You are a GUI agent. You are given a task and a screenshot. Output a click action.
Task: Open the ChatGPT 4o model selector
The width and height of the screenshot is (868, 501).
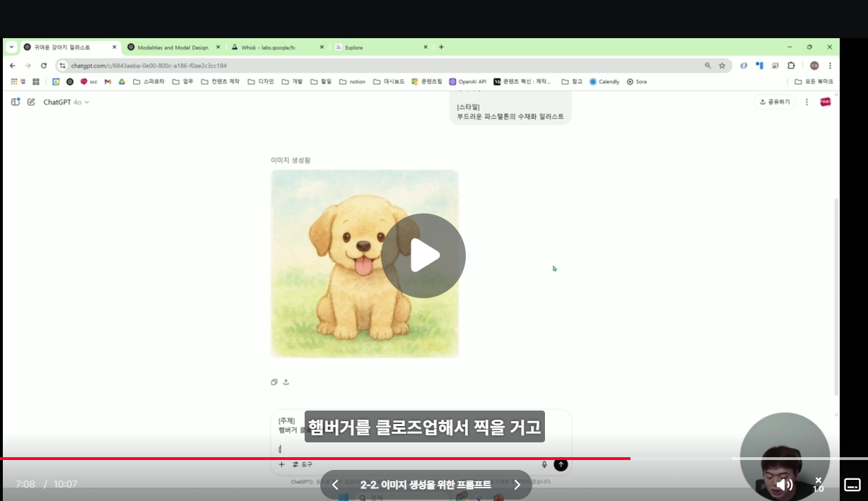click(66, 102)
